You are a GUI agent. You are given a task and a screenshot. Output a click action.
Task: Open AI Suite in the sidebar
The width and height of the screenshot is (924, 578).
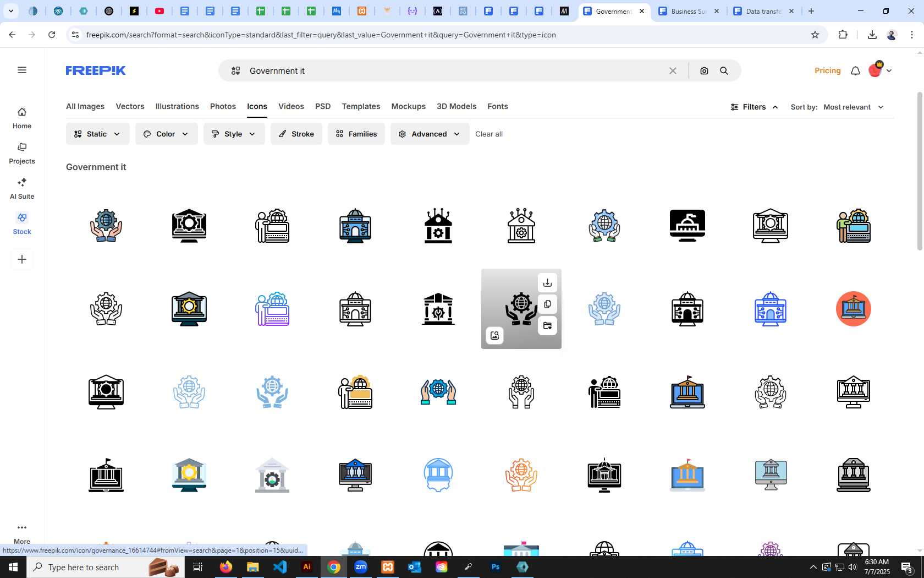coord(22,189)
